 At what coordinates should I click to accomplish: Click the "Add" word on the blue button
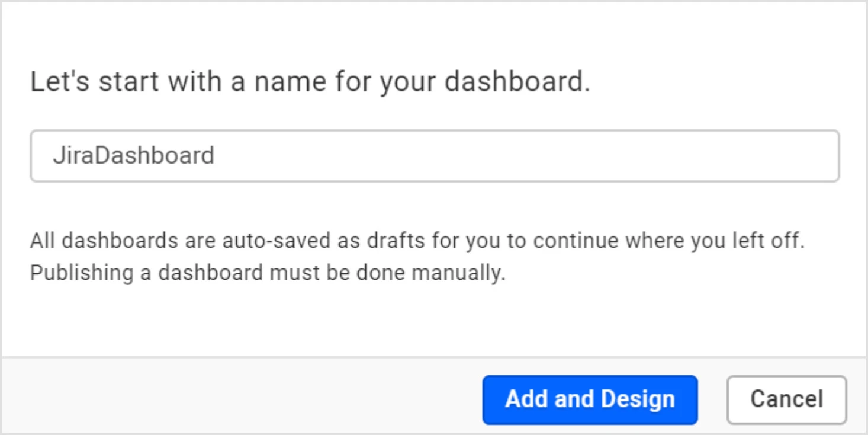click(527, 399)
